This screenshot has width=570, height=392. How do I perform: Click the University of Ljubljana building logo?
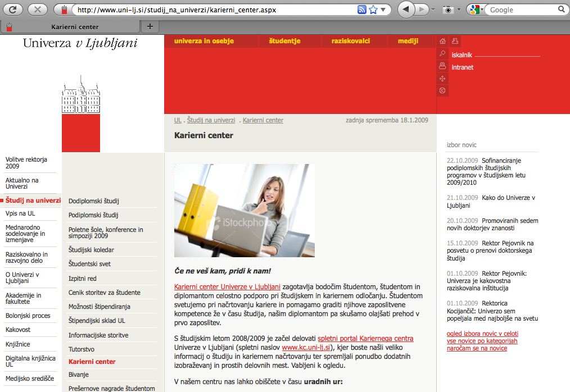(81, 94)
